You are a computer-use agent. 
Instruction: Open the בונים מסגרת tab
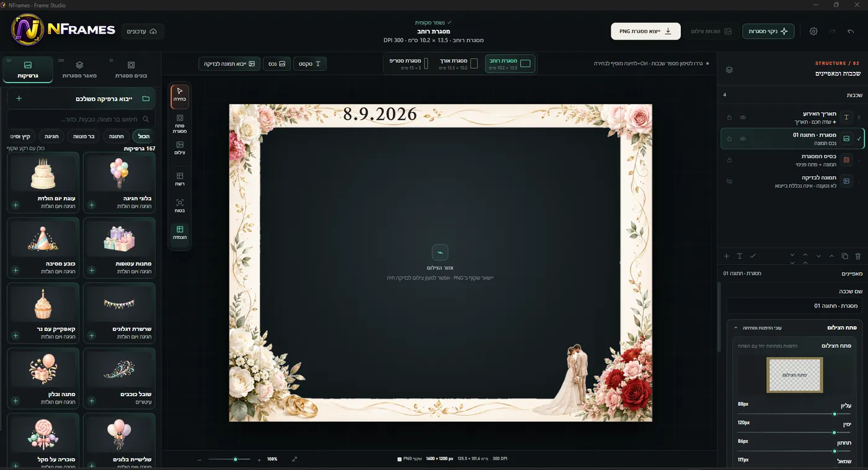click(131, 69)
